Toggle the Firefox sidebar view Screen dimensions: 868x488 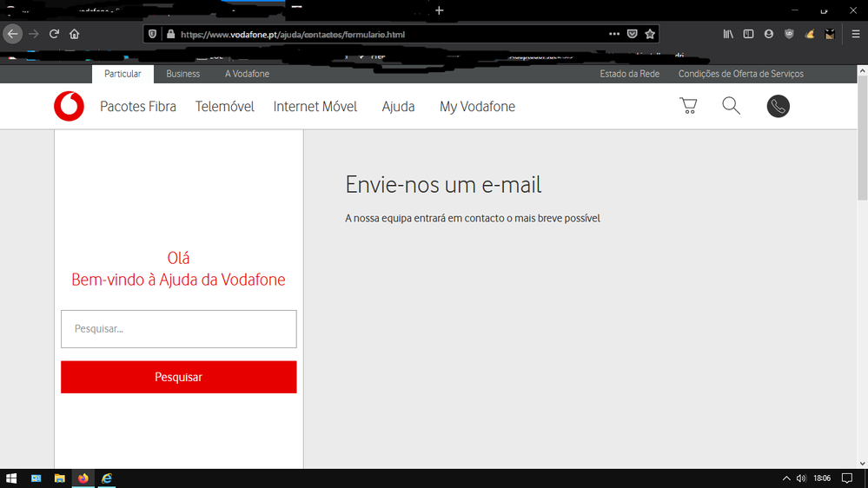[x=748, y=34]
